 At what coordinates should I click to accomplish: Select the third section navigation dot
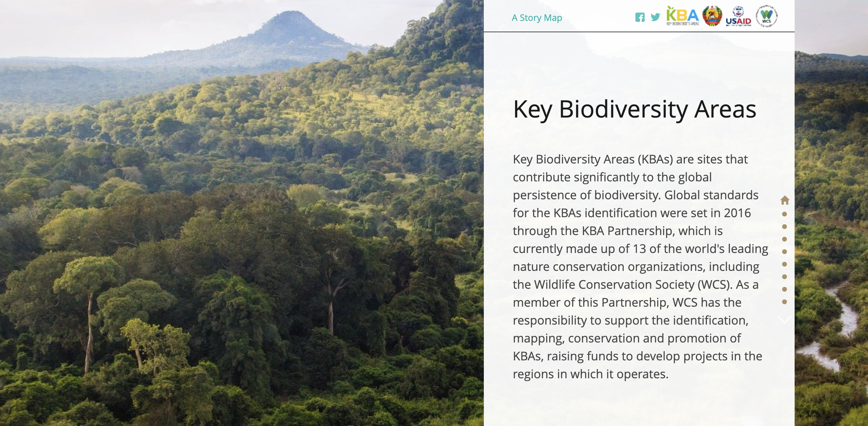784,239
